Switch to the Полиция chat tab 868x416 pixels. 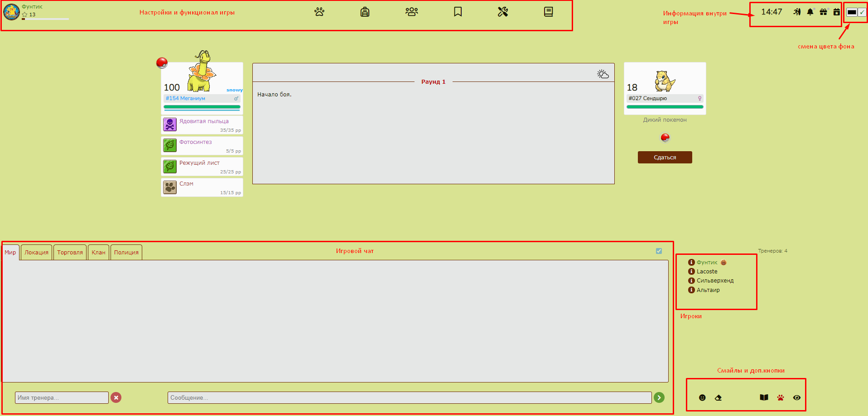(126, 253)
